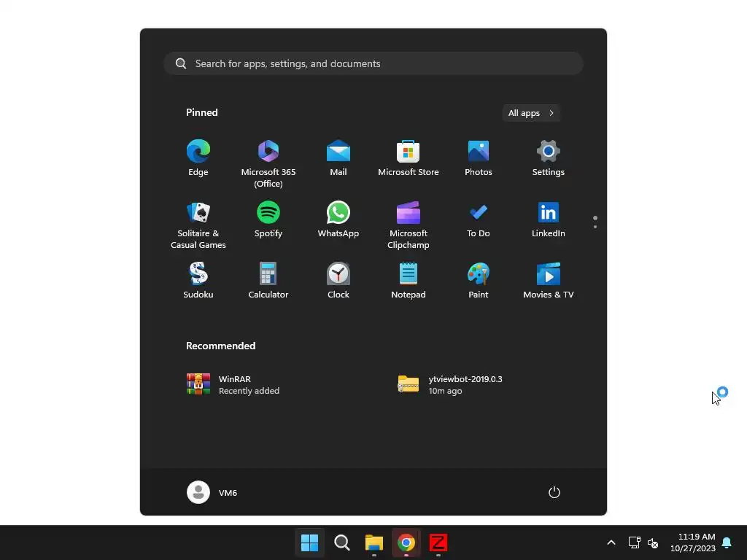Click the muted volume tray icon

coord(653,542)
